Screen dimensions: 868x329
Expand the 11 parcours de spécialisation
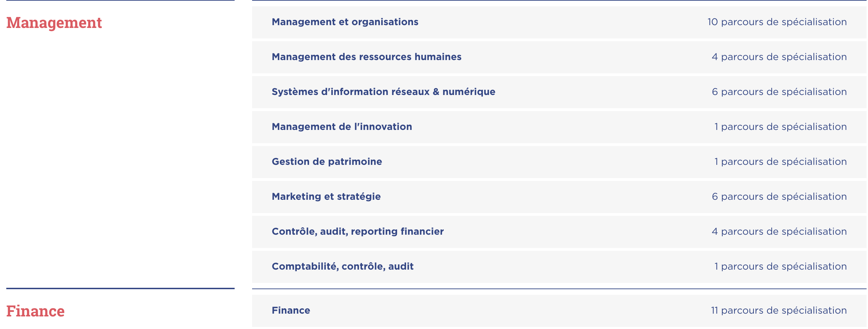tap(778, 310)
